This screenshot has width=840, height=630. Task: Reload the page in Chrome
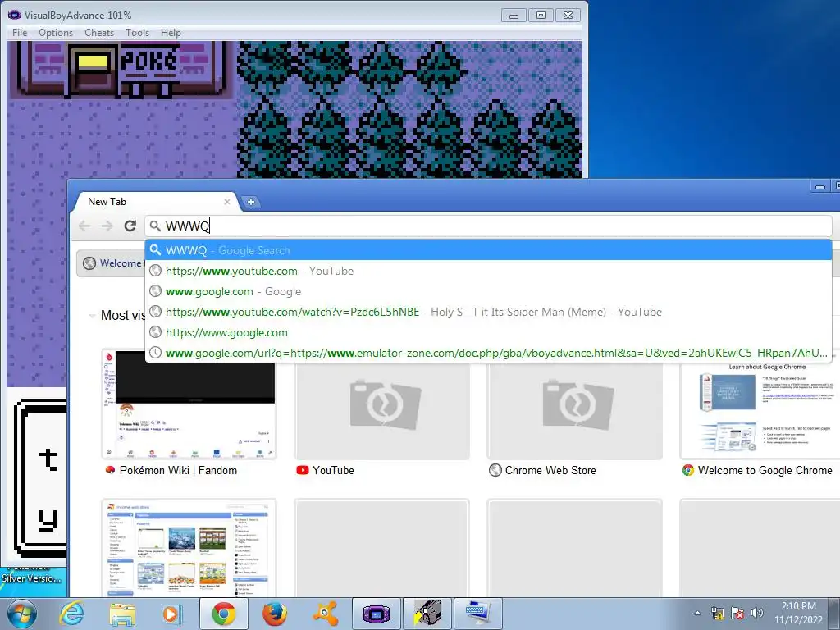point(130,226)
